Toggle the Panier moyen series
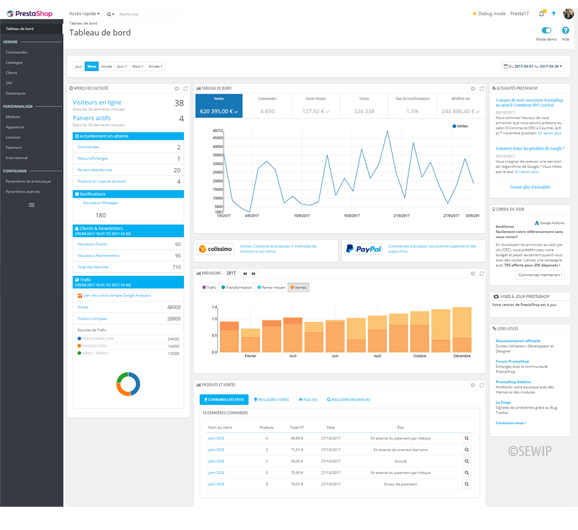The height and width of the screenshot is (530, 578). (x=271, y=287)
